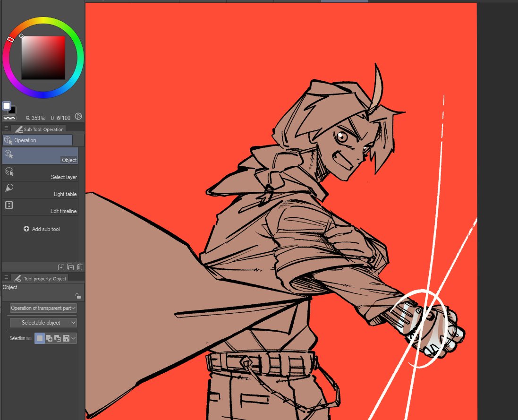Click the hue value 359
The width and height of the screenshot is (518, 420).
[x=36, y=118]
